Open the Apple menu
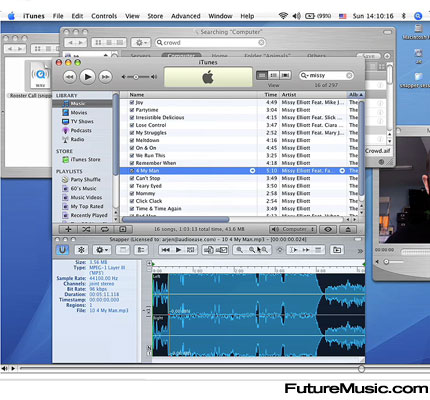Image resolution: width=430 pixels, height=400 pixels. 11,16
